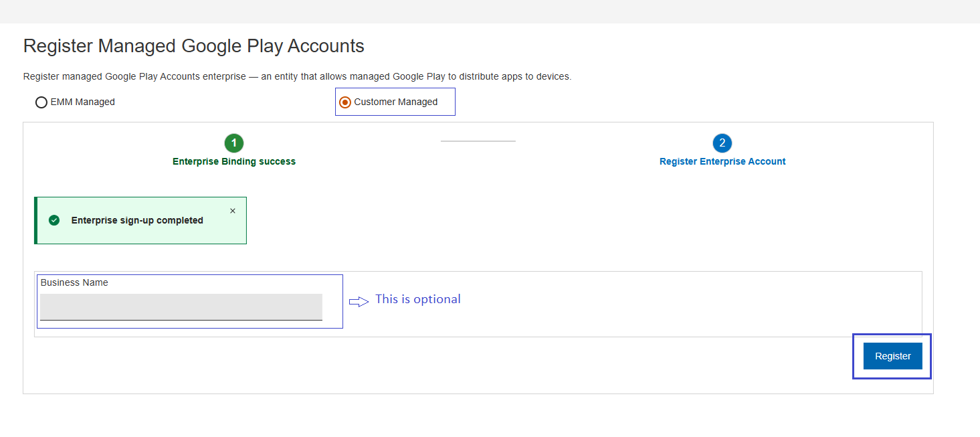980x437 pixels.
Task: Select the Customer Managed radio button
Action: pyautogui.click(x=345, y=102)
